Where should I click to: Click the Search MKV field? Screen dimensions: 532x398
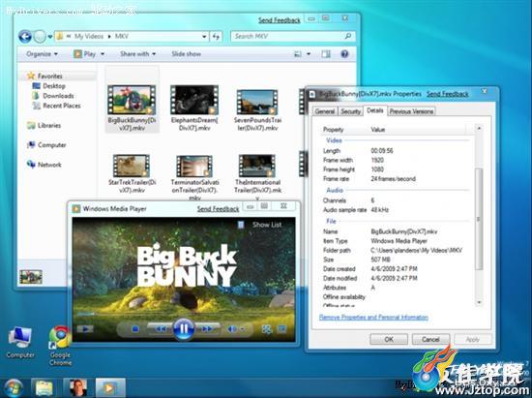click(x=293, y=37)
